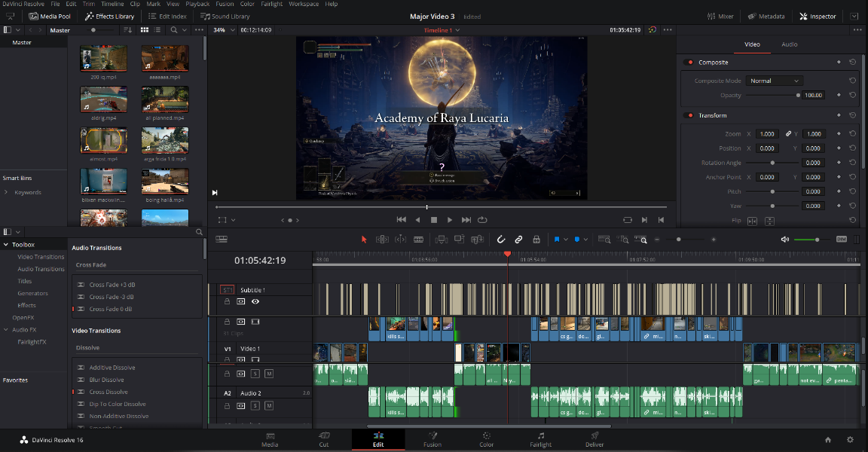The height and width of the screenshot is (452, 868).
Task: Open the Effects Library panel
Action: click(x=110, y=16)
